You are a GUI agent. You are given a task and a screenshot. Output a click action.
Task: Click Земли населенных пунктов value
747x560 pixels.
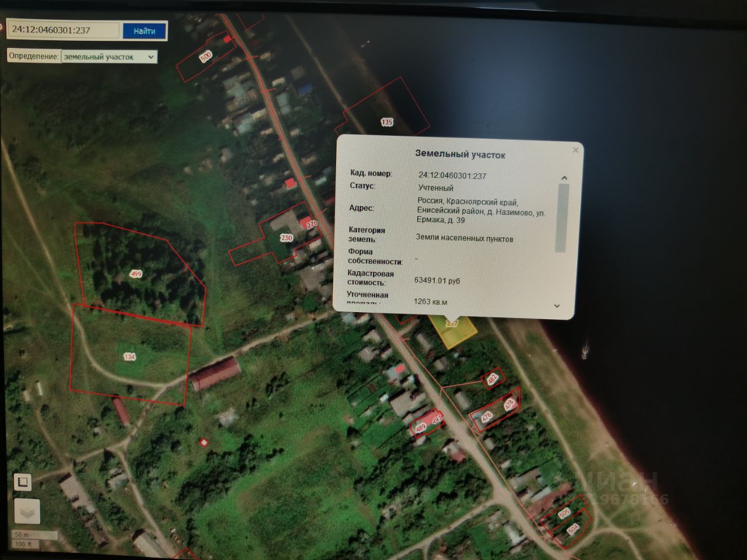(x=465, y=238)
